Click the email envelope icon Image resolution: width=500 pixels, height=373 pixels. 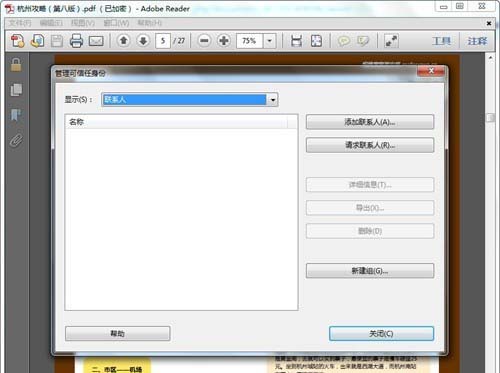pyautogui.click(x=96, y=41)
